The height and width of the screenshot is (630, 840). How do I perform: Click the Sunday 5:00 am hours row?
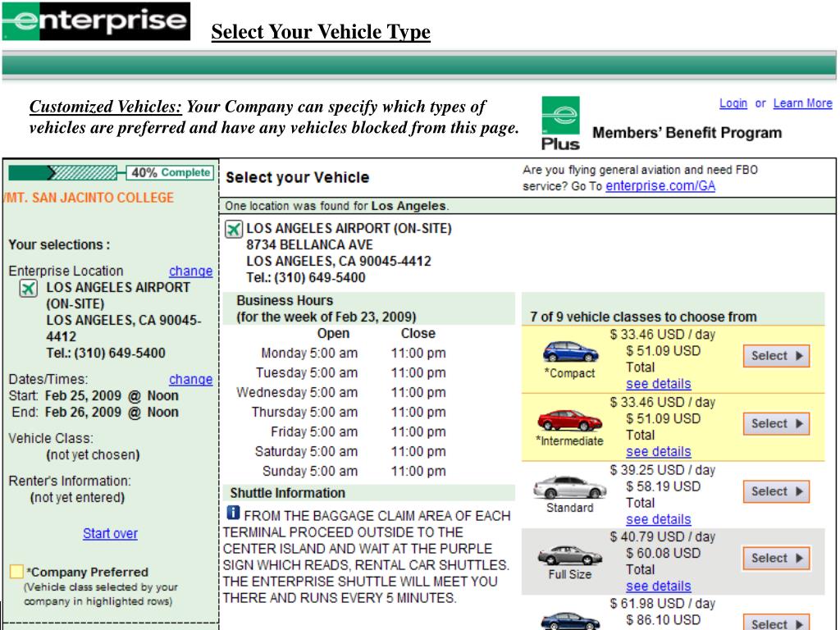(x=354, y=472)
